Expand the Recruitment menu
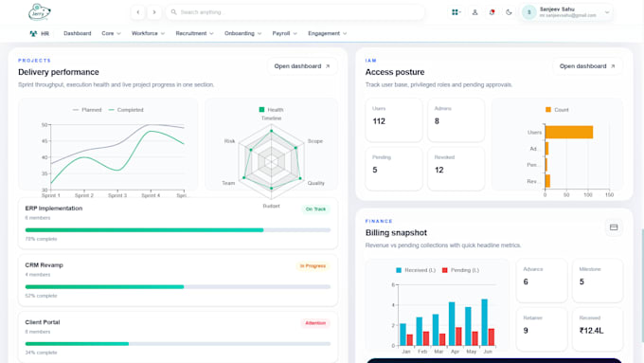The height and width of the screenshot is (363, 644). tap(195, 34)
